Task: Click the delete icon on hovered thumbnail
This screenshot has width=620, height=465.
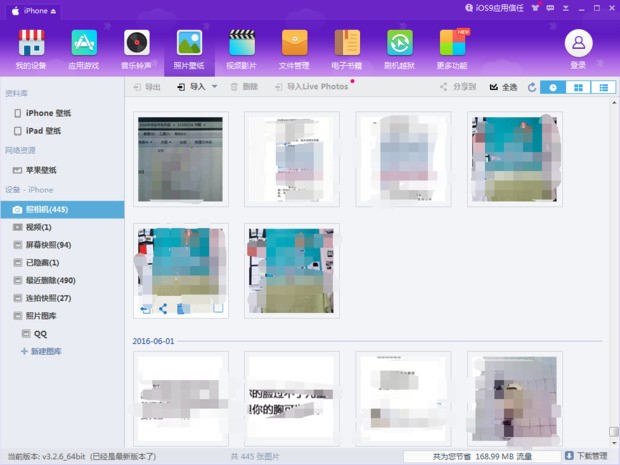Action: coord(181,309)
